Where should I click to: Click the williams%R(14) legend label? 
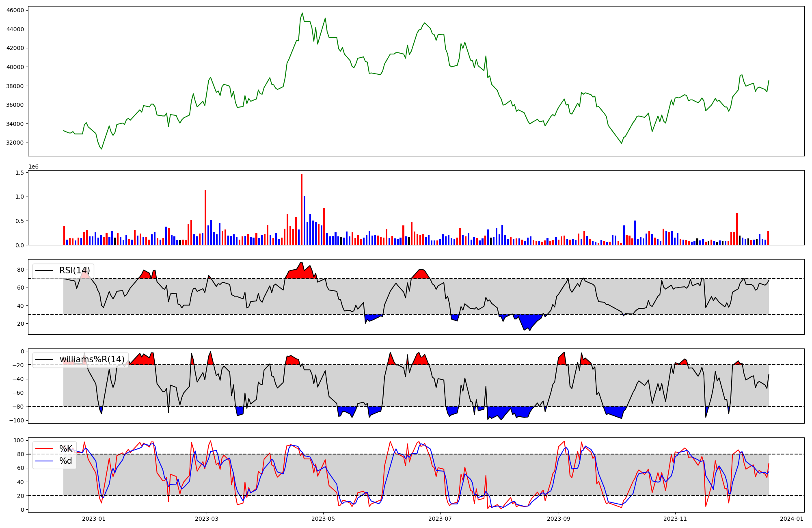92,359
